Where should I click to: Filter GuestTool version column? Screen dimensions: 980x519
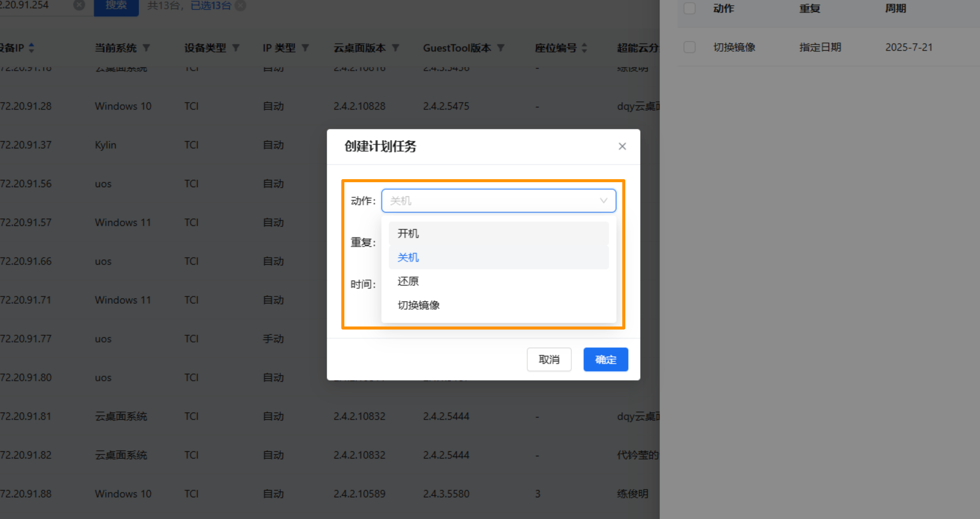pos(501,48)
